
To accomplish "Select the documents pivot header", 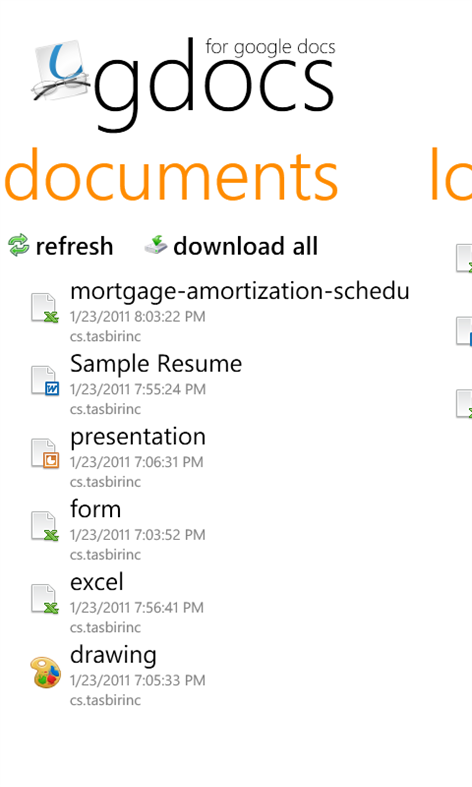I will (x=171, y=175).
